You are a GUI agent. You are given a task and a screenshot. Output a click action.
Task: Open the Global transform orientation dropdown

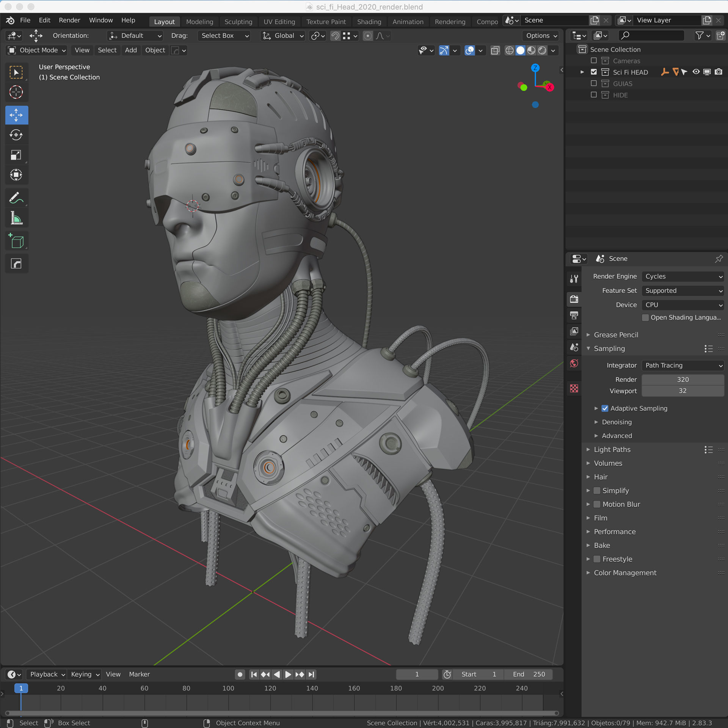click(283, 36)
